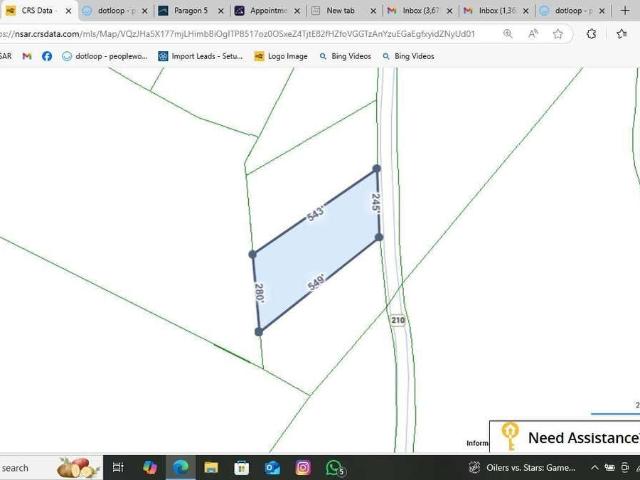Open a new browser tab with plus button
Viewport: 640px width, 480px height.
tap(626, 10)
